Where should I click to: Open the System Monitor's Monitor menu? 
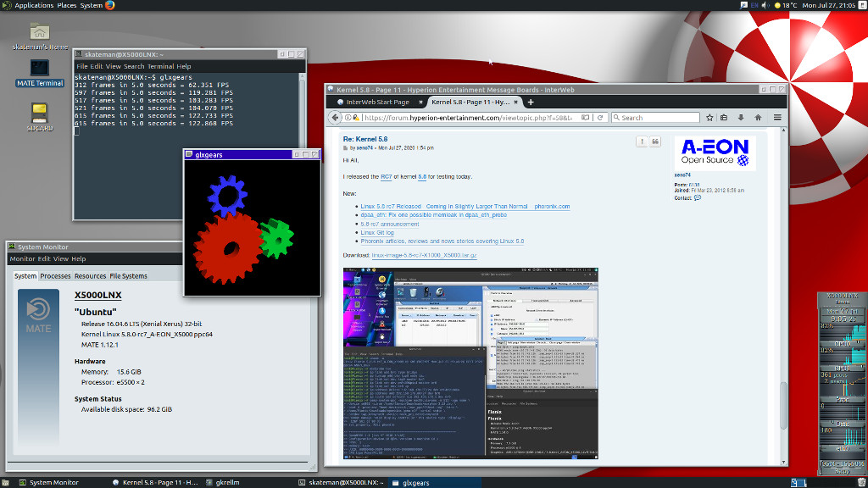[x=22, y=259]
